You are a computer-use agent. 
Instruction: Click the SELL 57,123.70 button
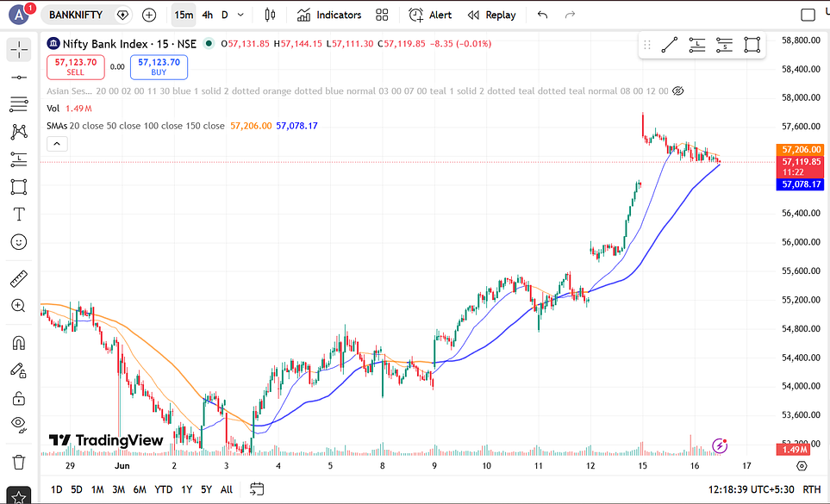click(76, 67)
